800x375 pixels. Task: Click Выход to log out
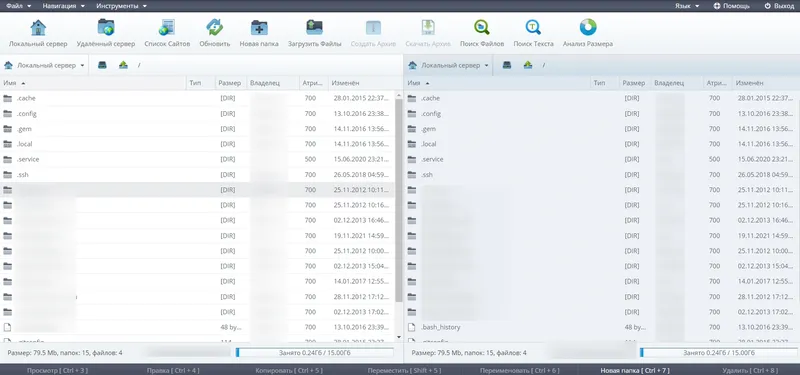pos(779,6)
